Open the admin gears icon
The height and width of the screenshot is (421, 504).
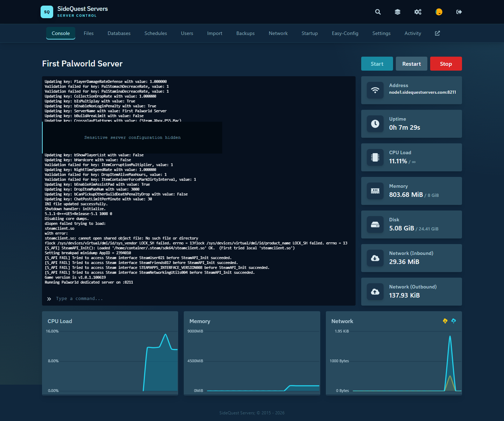(418, 12)
